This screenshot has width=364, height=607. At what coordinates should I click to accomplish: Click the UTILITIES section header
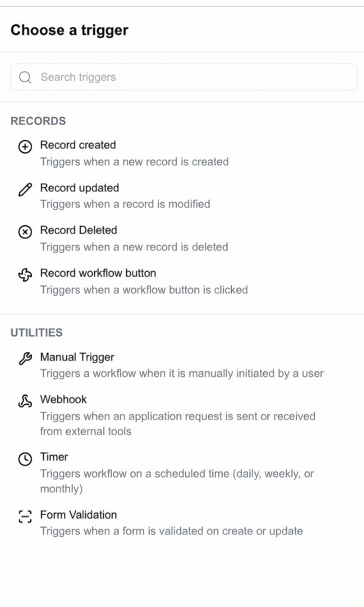pyautogui.click(x=37, y=332)
